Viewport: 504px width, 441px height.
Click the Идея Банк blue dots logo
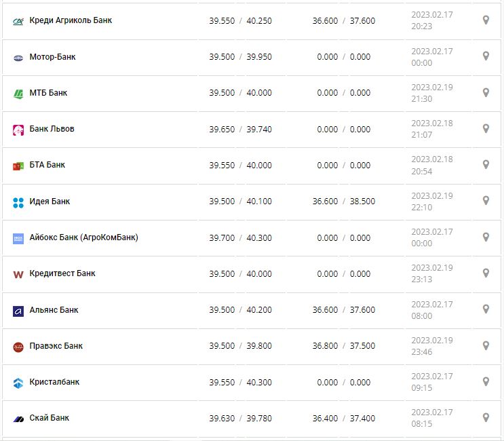pos(18,202)
